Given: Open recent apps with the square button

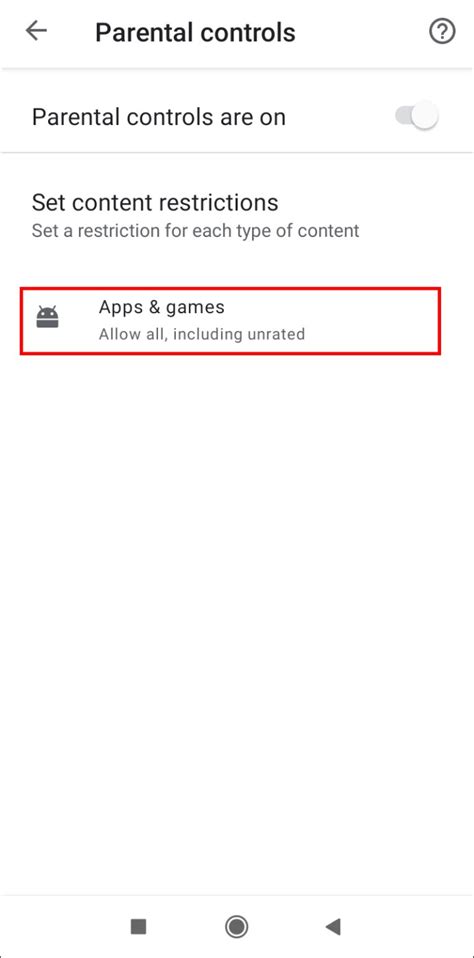Looking at the screenshot, I should click(x=138, y=927).
